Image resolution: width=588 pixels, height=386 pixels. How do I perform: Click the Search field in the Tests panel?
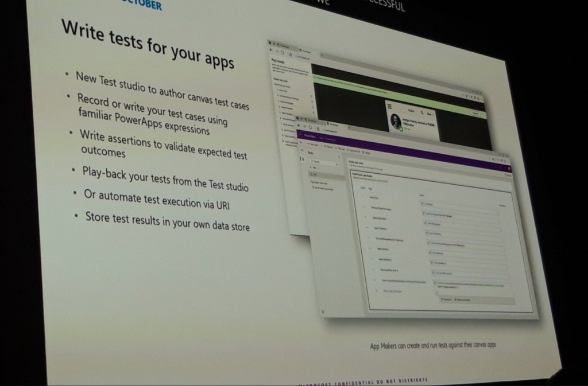tap(318, 161)
